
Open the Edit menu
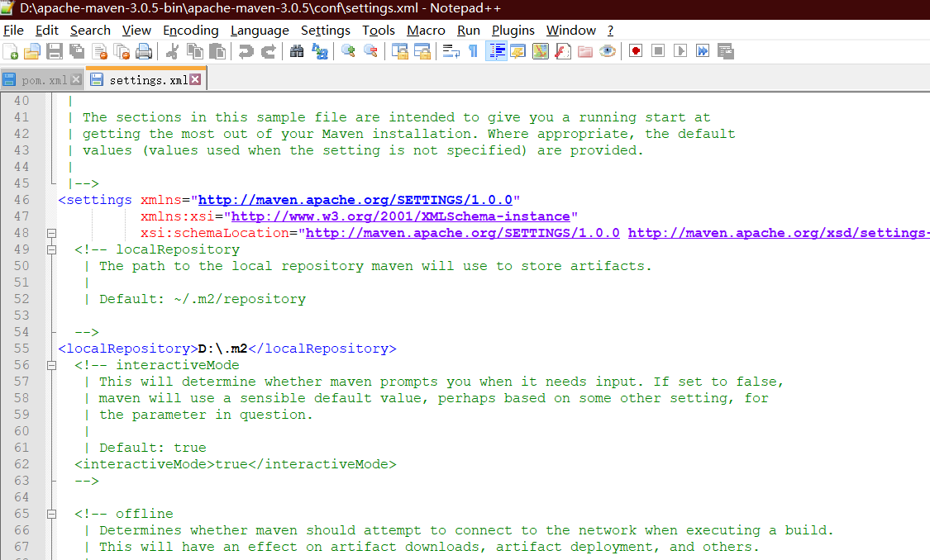coord(47,31)
